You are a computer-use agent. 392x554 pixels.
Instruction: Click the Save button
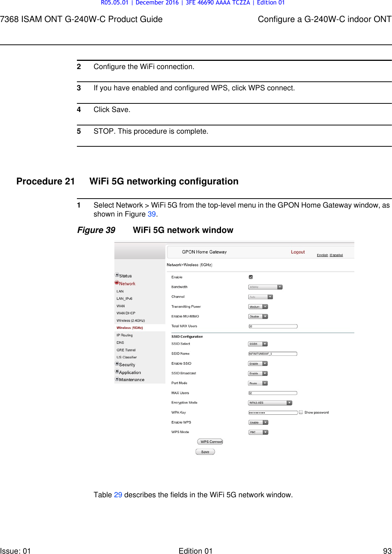click(x=205, y=452)
